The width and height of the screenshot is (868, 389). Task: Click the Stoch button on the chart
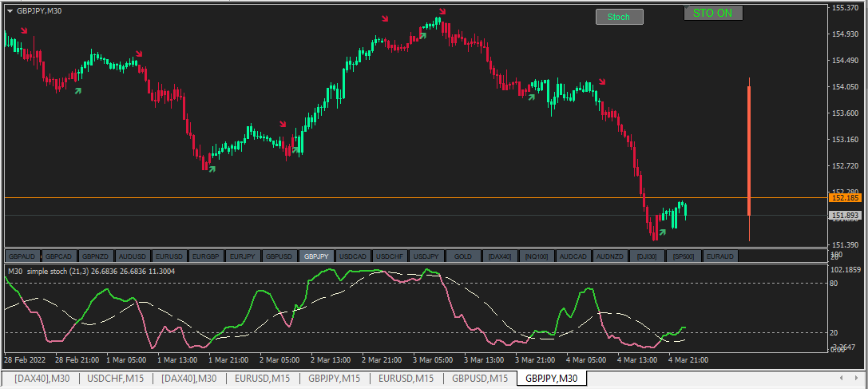pyautogui.click(x=619, y=18)
